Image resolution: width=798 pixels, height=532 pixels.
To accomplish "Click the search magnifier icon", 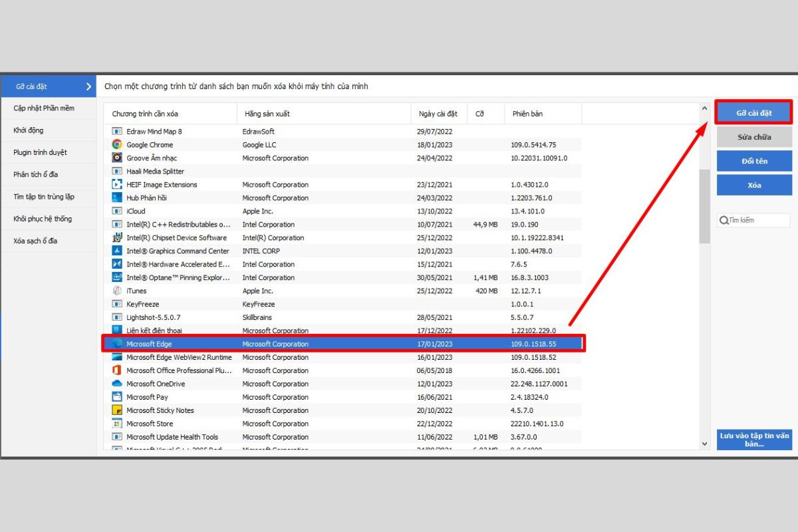I will coord(724,220).
